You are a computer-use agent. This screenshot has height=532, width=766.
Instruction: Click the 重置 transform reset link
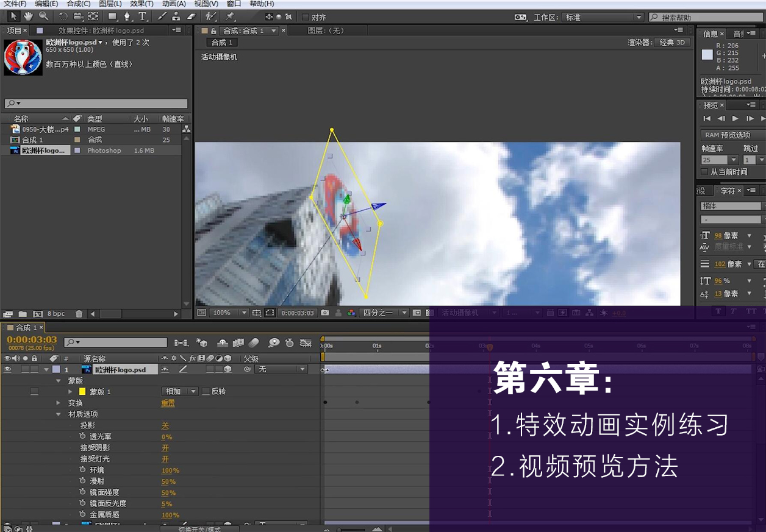(x=168, y=403)
